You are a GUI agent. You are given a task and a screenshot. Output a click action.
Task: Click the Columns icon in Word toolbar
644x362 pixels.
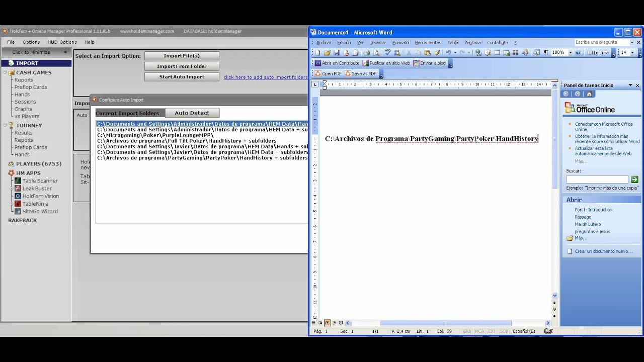click(x=516, y=52)
